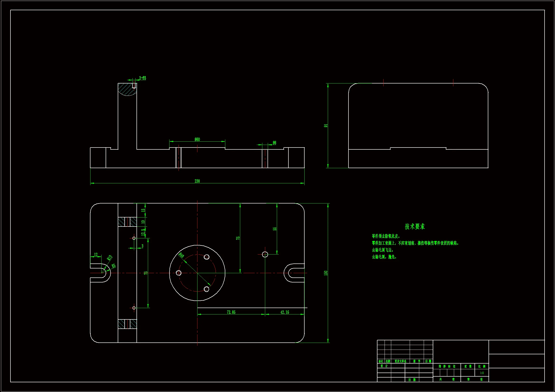This screenshot has width=555, height=392.
Task: Click the 12 slot depth dimension text
Action: point(96,254)
